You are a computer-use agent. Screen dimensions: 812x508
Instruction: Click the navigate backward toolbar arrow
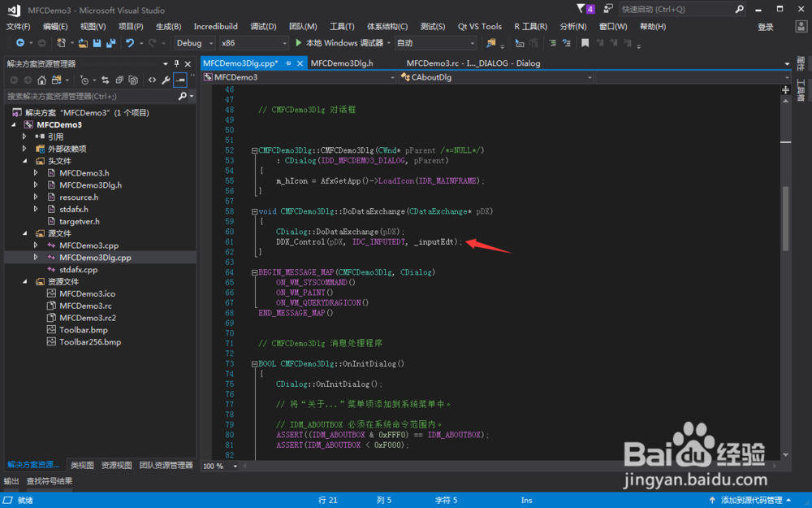(20, 43)
